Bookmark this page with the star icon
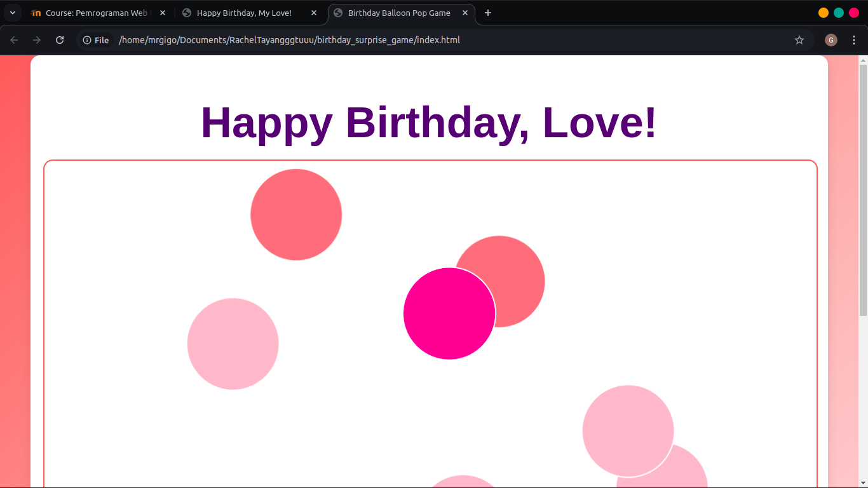The width and height of the screenshot is (868, 488). click(x=799, y=40)
